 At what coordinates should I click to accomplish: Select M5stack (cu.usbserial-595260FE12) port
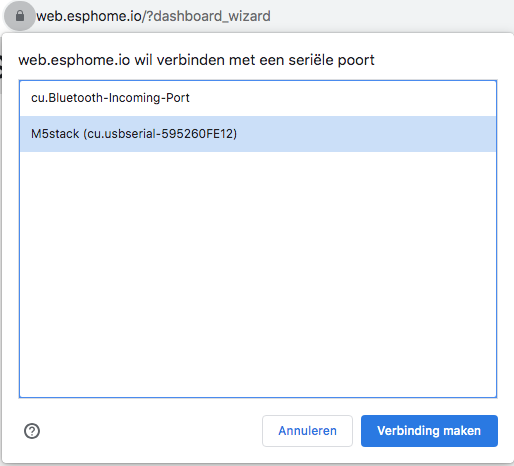(258, 134)
